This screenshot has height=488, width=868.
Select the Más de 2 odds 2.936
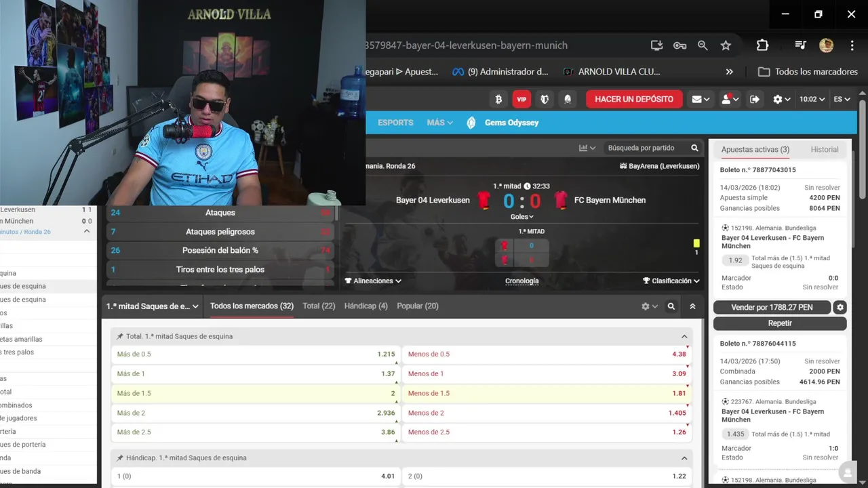256,413
